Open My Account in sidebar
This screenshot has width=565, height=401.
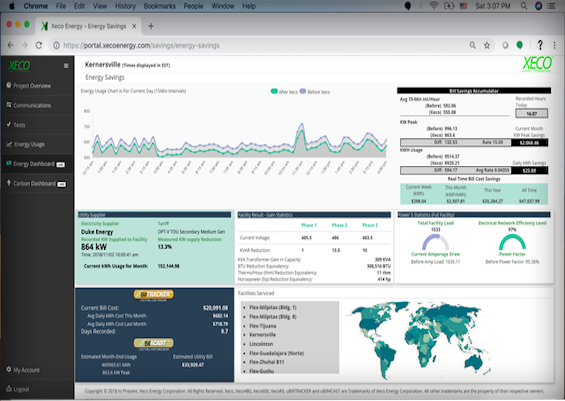pos(23,370)
